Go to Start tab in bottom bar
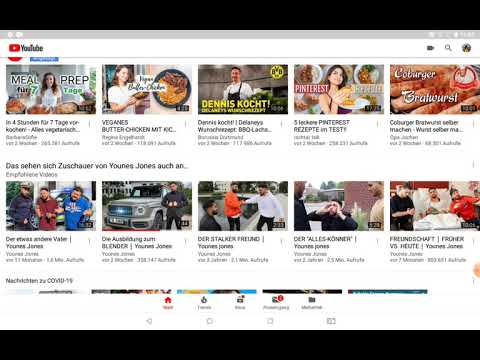480x360 pixels. click(x=168, y=303)
